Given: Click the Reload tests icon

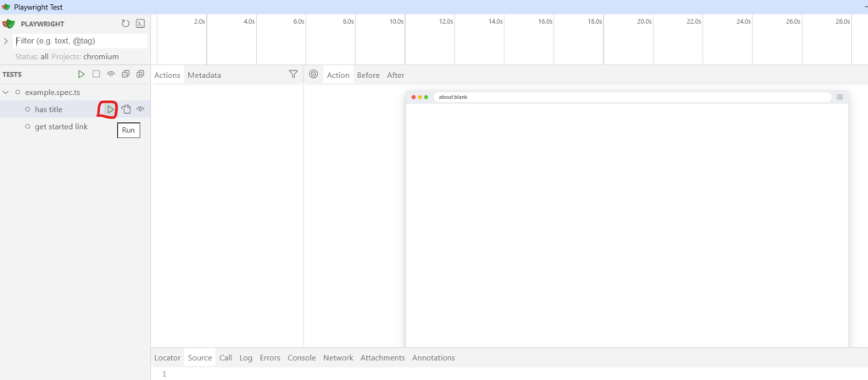Looking at the screenshot, I should (x=125, y=24).
